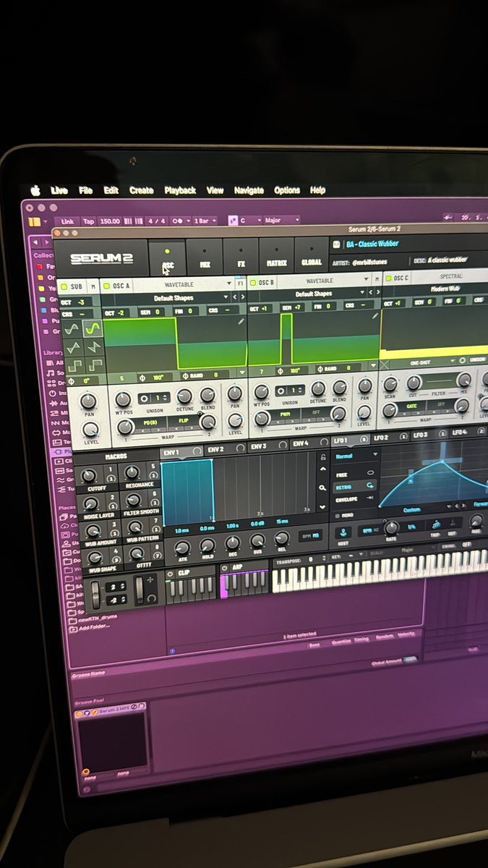Open OSC A WAVETABLE type dropdown
This screenshot has height=868, width=488.
[x=184, y=285]
